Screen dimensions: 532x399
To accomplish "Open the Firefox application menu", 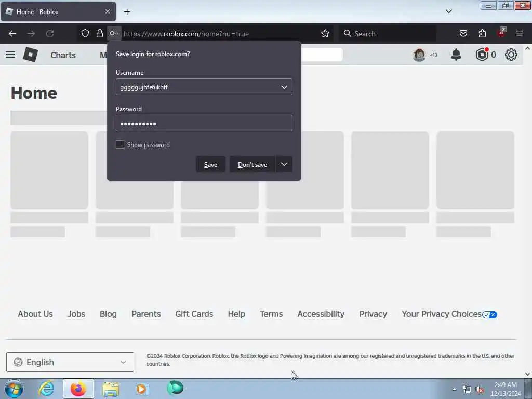I will [x=520, y=33].
